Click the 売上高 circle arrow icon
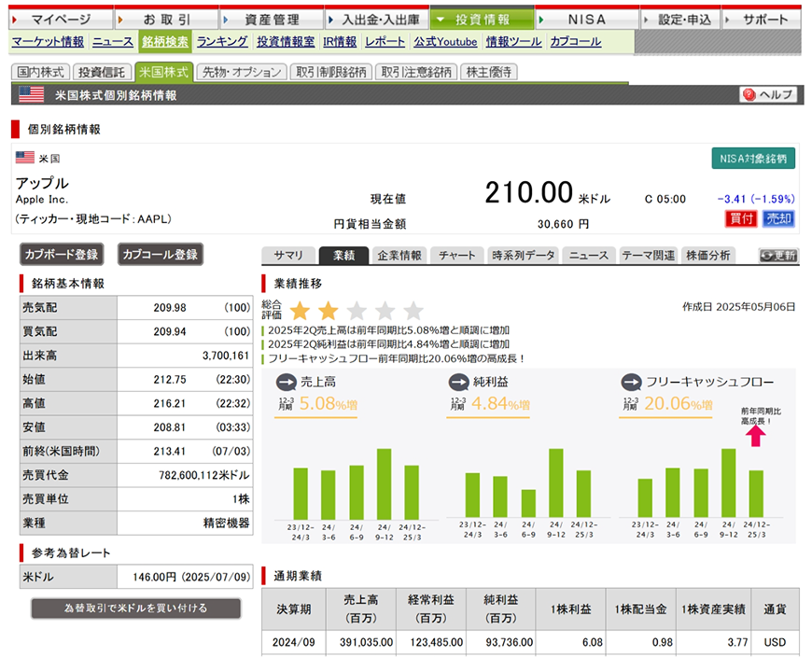 tap(286, 382)
